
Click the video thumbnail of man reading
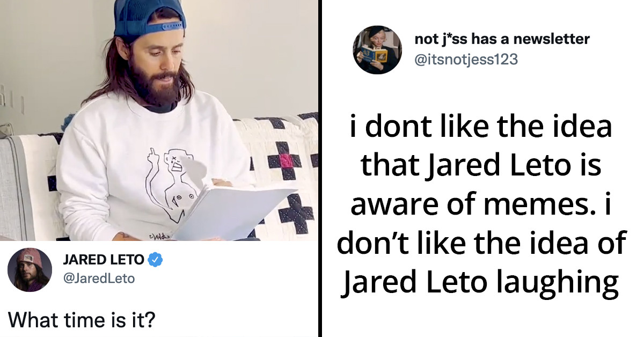159,120
